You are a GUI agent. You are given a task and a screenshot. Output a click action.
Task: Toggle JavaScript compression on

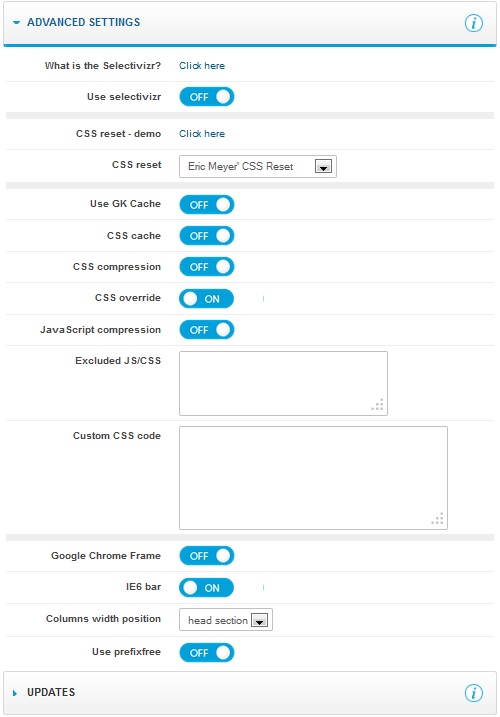[x=207, y=330]
